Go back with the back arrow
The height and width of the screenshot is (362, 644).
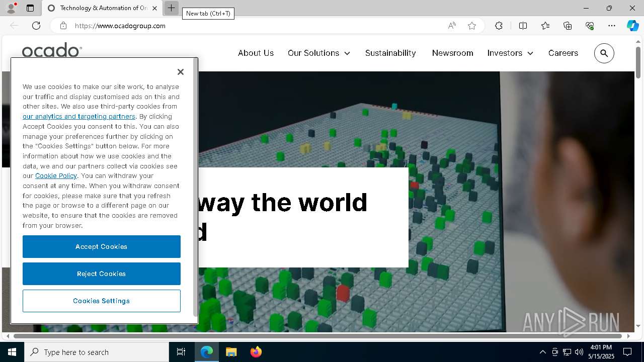(14, 26)
